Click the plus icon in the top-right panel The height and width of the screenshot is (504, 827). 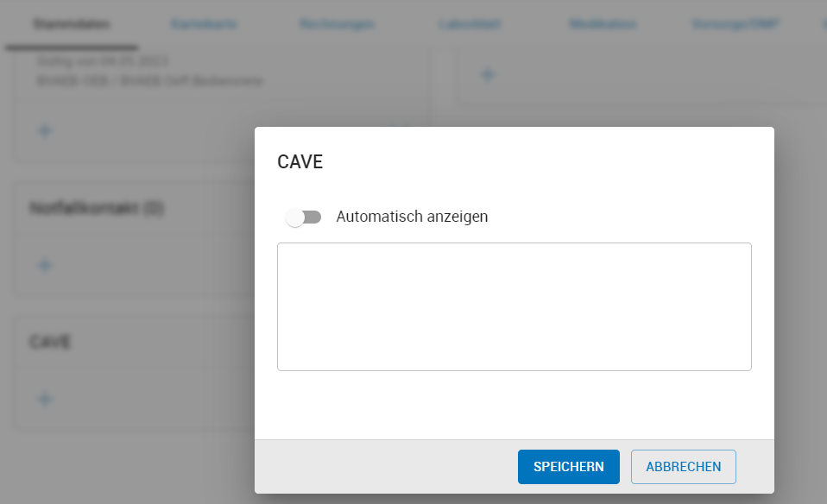(487, 75)
